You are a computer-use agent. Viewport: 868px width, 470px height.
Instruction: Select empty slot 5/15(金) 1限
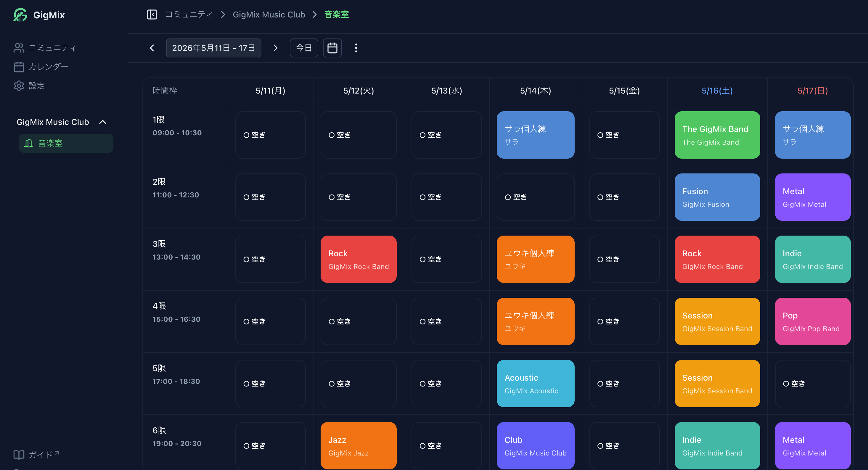tap(624, 135)
